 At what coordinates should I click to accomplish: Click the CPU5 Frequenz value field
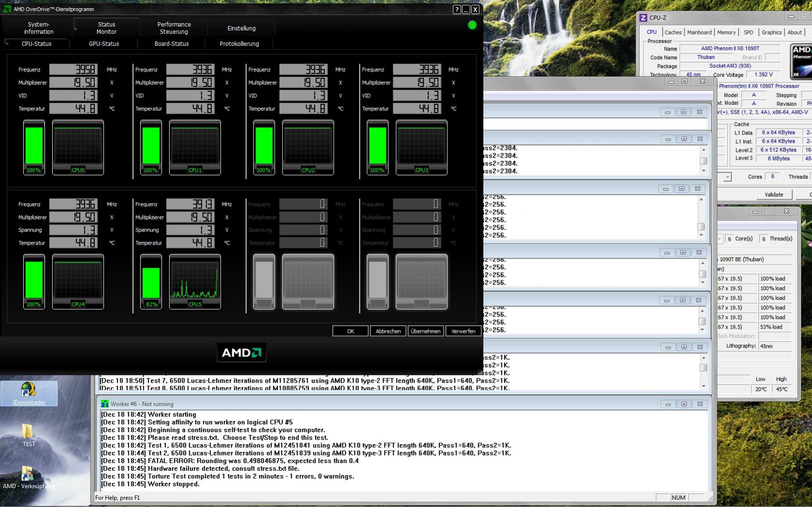191,204
